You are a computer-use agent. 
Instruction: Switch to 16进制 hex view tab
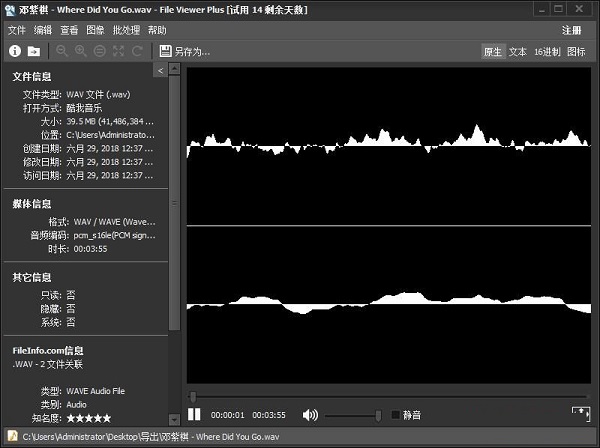(546, 52)
